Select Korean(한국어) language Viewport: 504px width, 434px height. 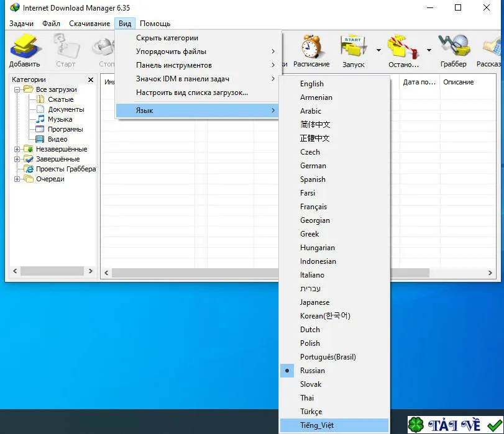[x=334, y=316]
